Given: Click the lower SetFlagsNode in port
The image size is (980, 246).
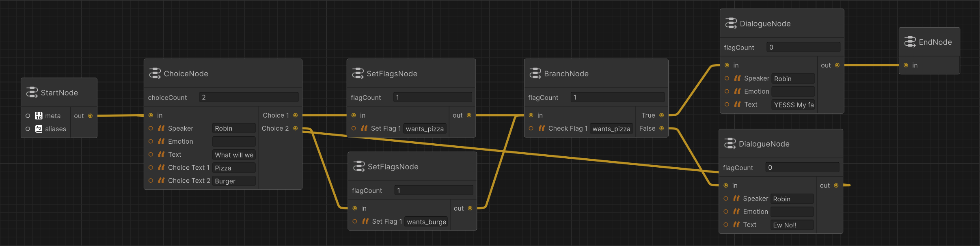Looking at the screenshot, I should coord(355,208).
